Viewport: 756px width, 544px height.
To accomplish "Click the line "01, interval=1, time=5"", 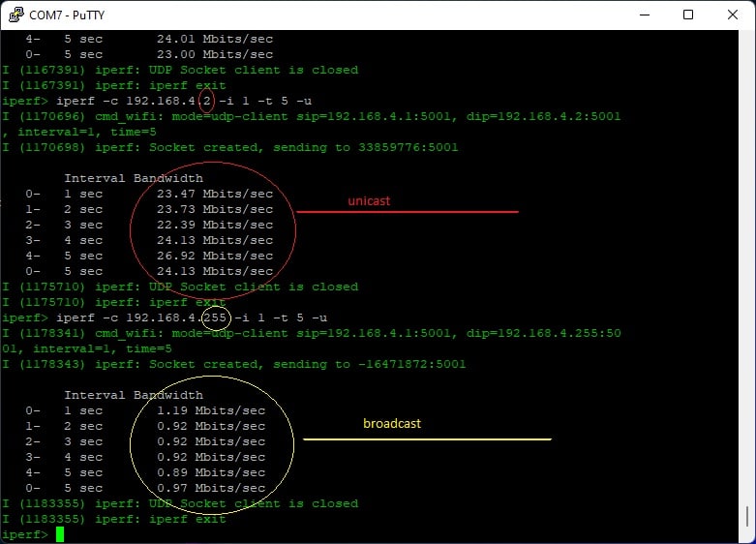I will point(87,348).
